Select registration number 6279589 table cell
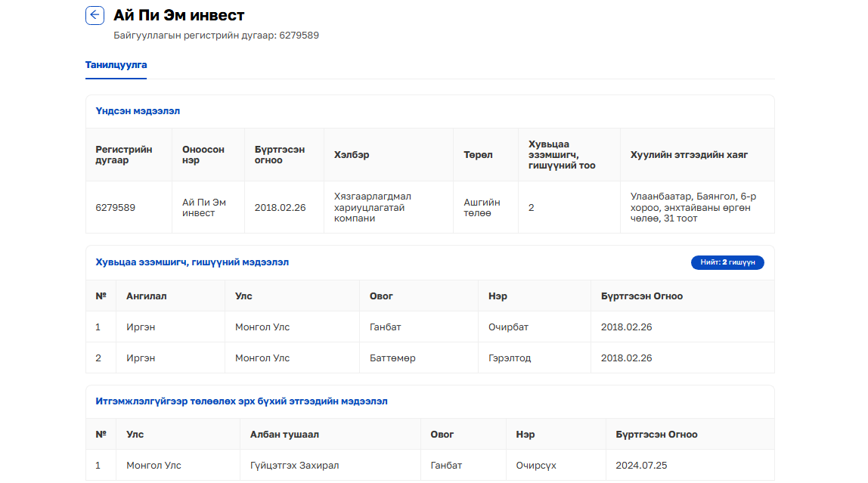The width and height of the screenshot is (868, 483). (116, 207)
